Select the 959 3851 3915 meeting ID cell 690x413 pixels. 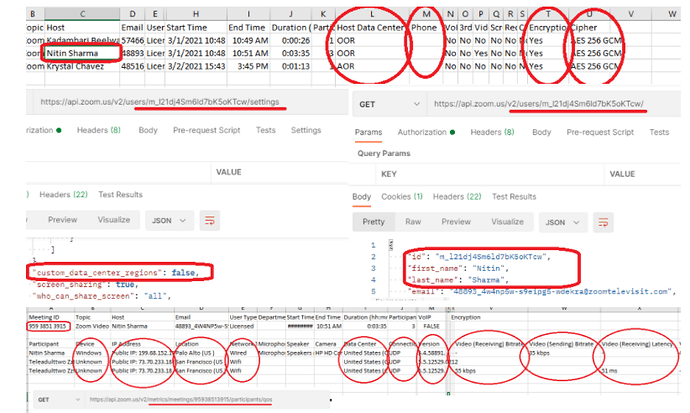[x=48, y=326]
